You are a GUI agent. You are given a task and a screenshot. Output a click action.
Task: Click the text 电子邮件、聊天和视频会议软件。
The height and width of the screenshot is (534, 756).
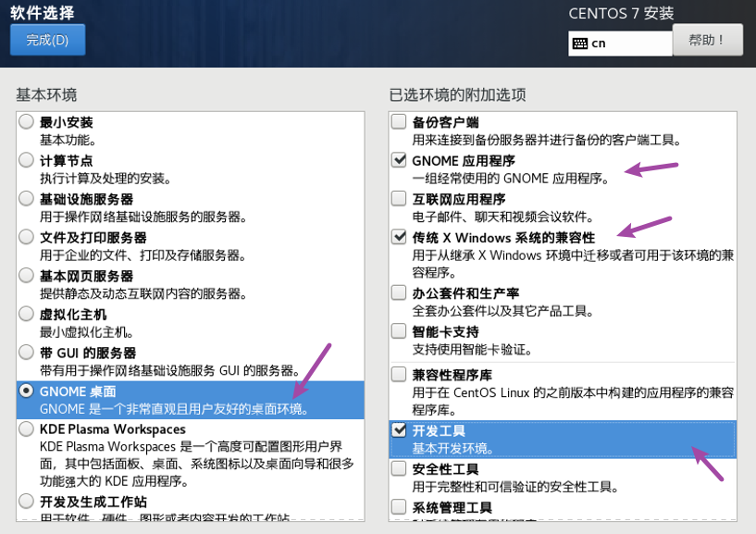pyautogui.click(x=502, y=217)
